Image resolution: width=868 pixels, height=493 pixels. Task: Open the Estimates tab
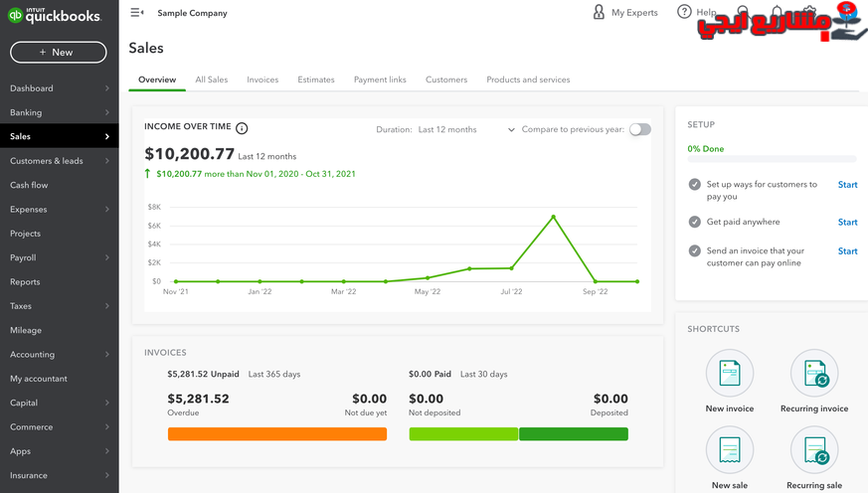(x=316, y=80)
